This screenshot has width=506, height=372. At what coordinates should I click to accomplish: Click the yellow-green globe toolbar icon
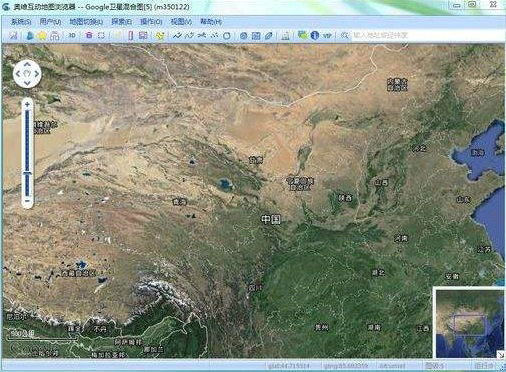(x=160, y=35)
